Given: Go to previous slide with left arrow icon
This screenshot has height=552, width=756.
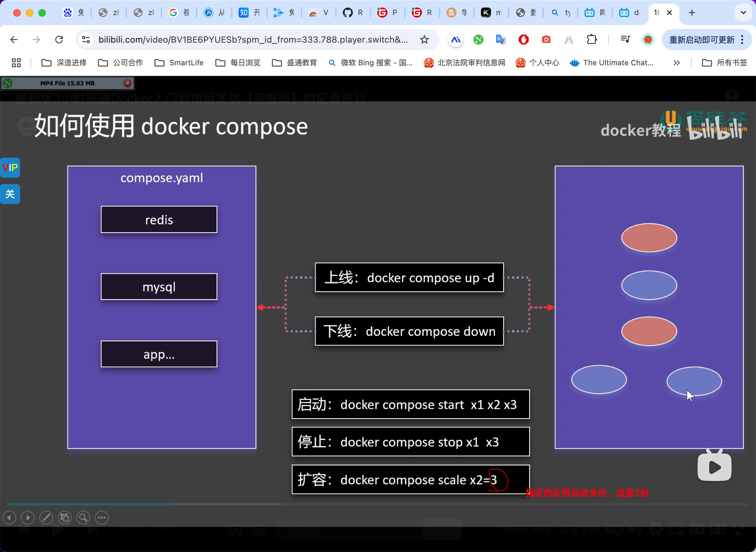Looking at the screenshot, I should (x=9, y=517).
